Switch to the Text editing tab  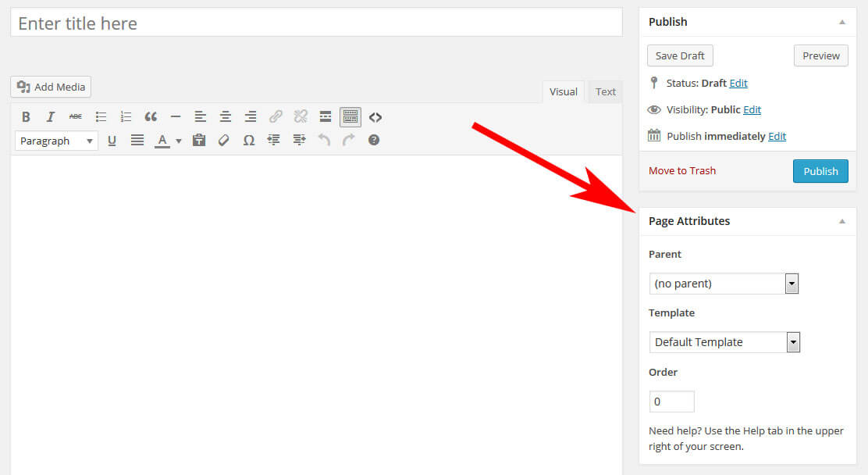click(605, 91)
